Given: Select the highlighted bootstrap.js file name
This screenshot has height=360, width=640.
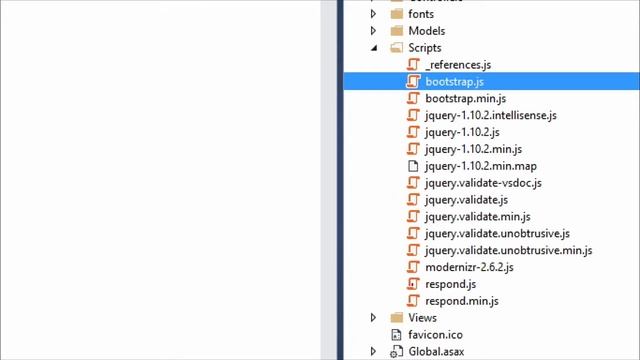Looking at the screenshot, I should [x=454, y=82].
